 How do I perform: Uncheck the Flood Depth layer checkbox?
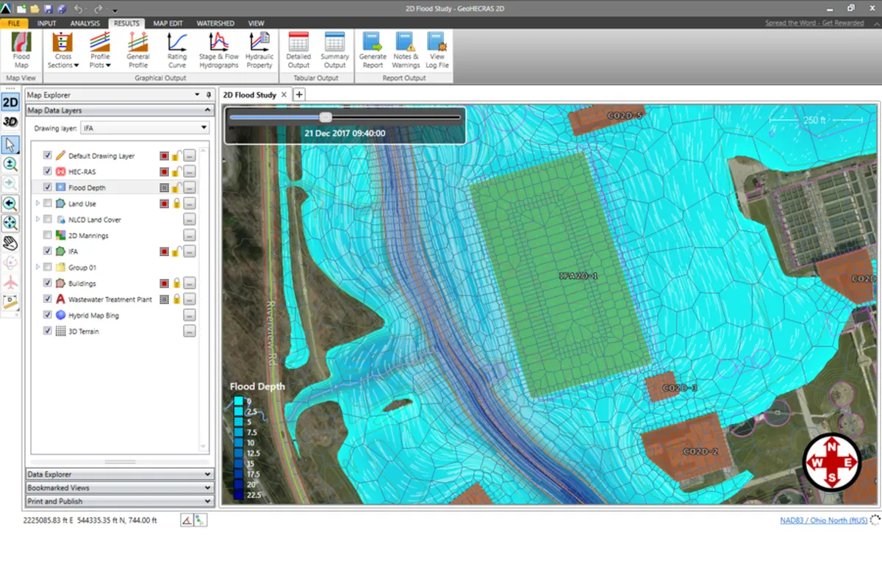pos(48,187)
